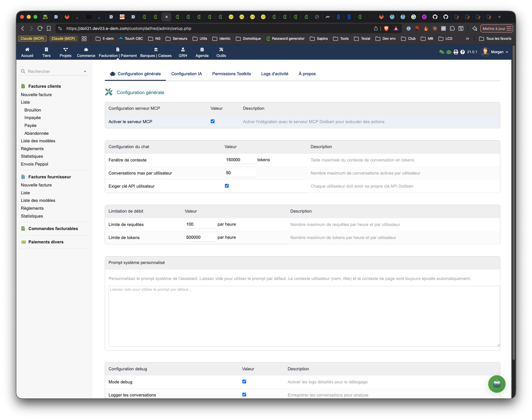The height and width of the screenshot is (420, 532).
Task: Click the green chat bubbles icon
Action: coord(441,52)
